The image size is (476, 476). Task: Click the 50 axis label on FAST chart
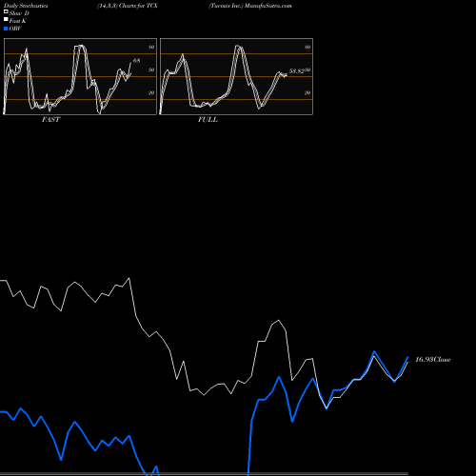tap(151, 69)
